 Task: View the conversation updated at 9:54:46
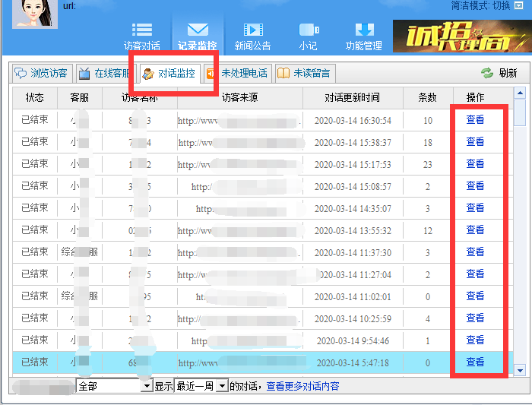[x=475, y=340]
